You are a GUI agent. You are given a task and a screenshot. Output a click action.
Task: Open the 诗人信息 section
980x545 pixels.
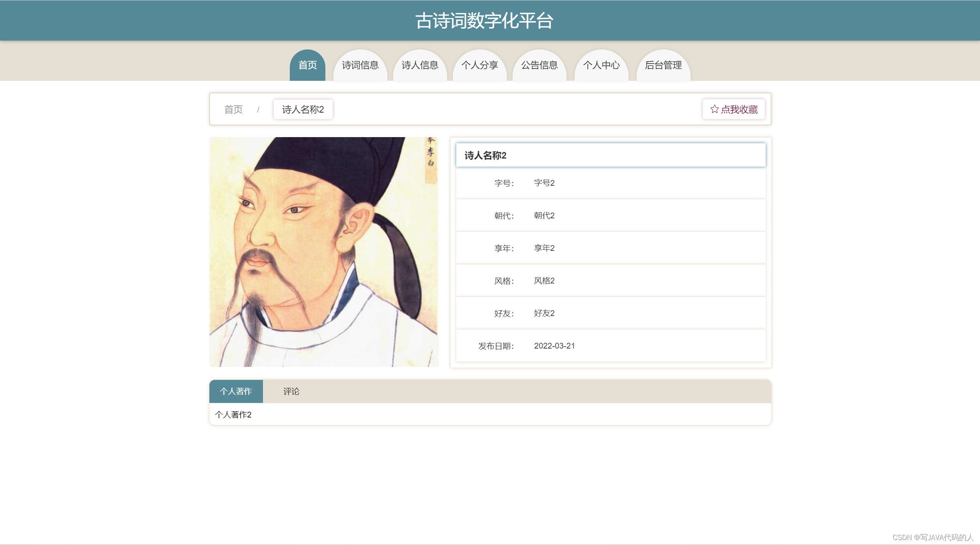(420, 65)
